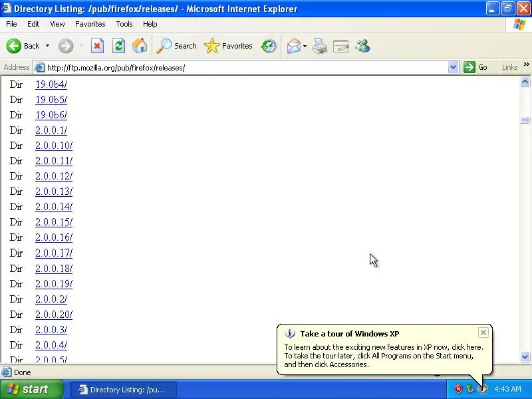Open the 2.0.0.17/ directory link

click(x=54, y=253)
